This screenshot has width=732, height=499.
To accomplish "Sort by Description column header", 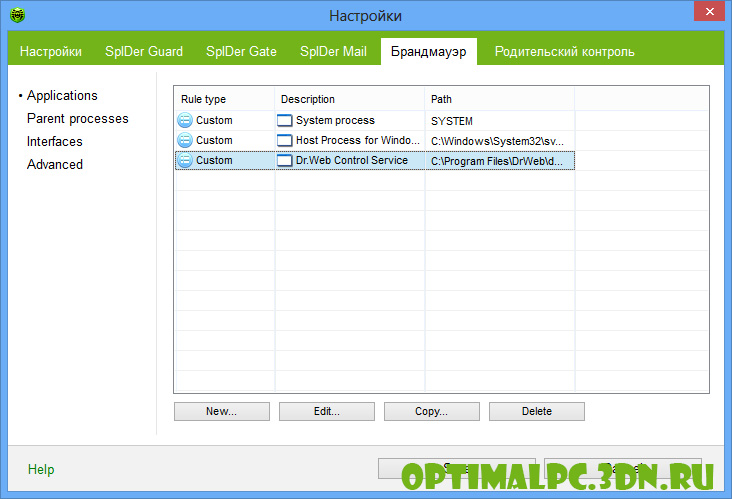I will (x=350, y=99).
